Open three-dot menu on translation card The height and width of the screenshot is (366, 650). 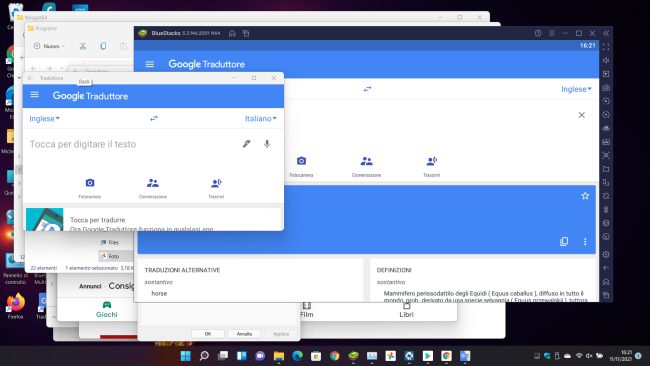(585, 242)
